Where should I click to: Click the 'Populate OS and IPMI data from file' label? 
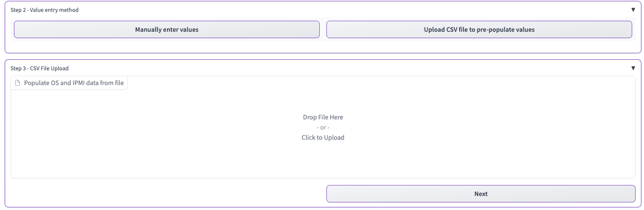coord(74,83)
